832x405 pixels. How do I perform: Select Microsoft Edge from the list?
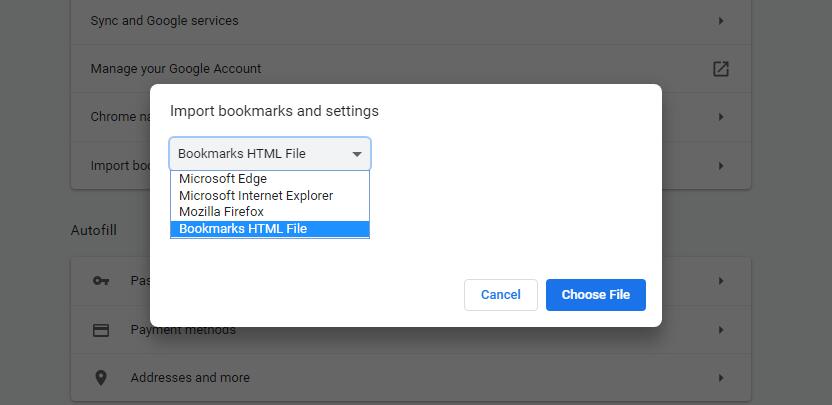pos(270,179)
